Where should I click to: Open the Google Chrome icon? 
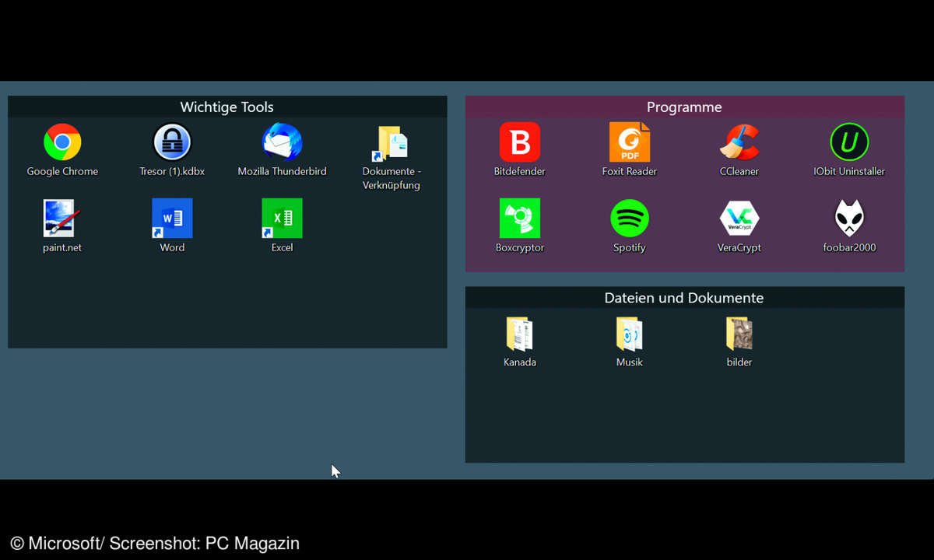62,142
